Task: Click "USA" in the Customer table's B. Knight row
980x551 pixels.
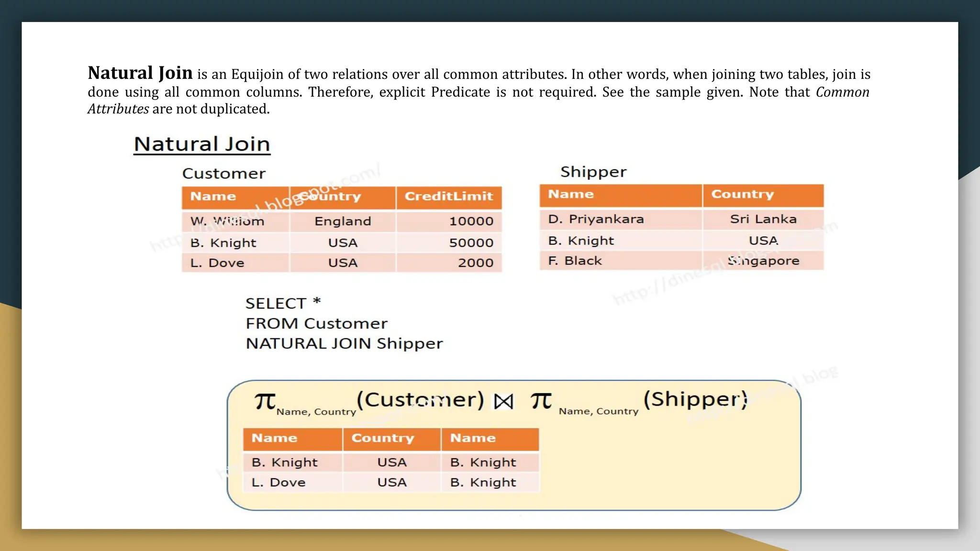Action: [343, 242]
